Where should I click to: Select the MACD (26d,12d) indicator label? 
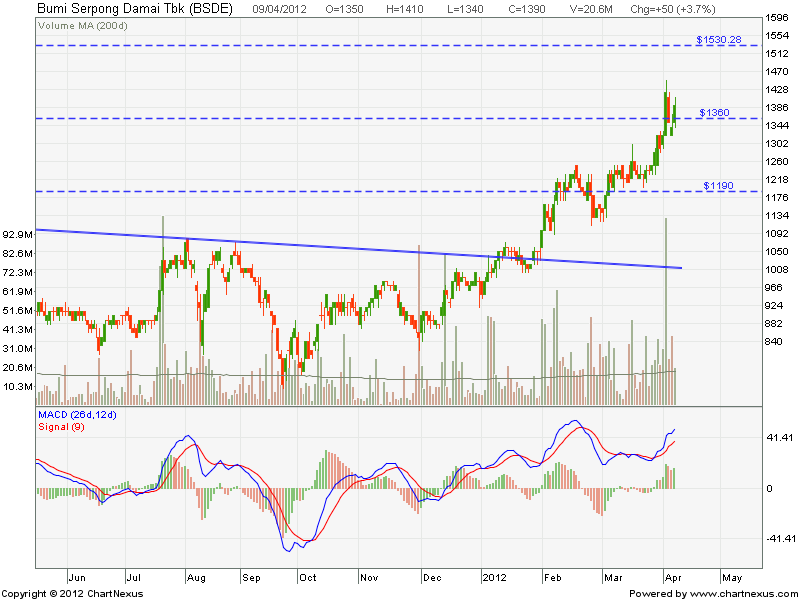77,415
